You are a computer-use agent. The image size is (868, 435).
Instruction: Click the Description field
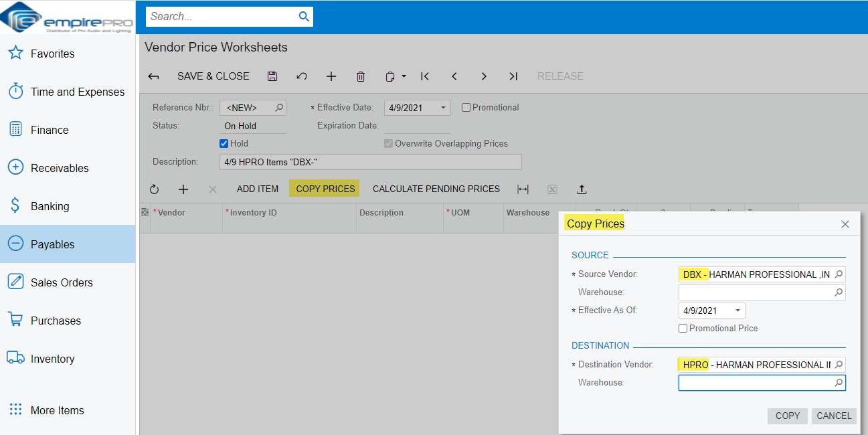tap(371, 162)
